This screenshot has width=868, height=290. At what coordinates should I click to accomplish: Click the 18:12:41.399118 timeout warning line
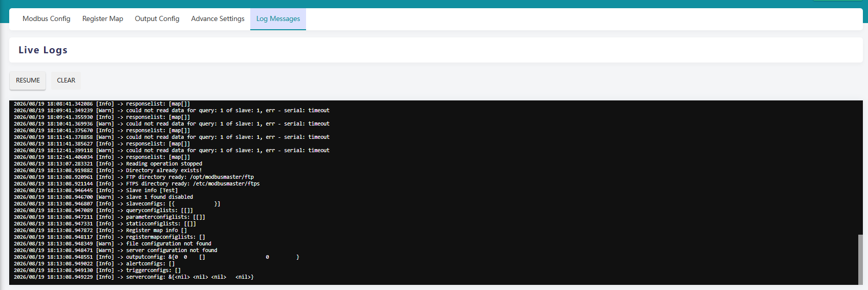click(171, 151)
